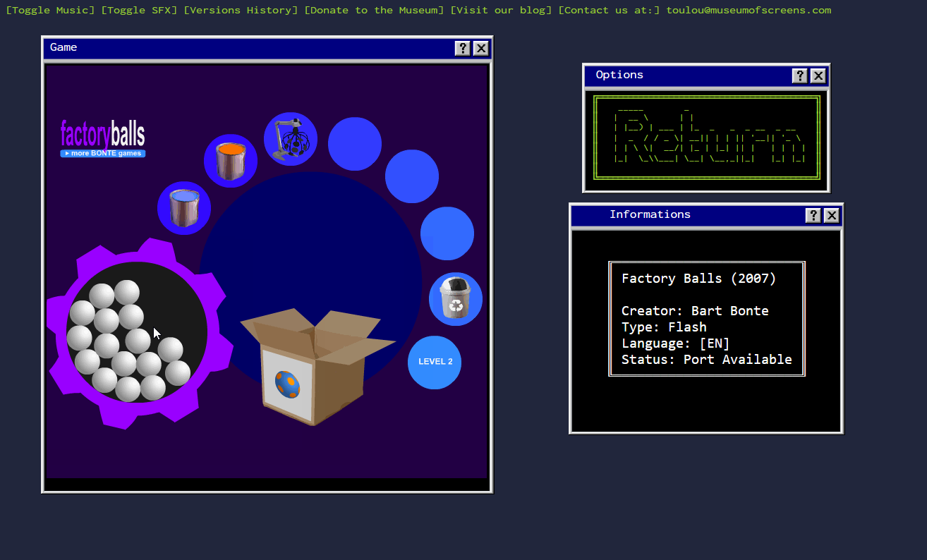Click the empty tool slot beside the grabber
The height and width of the screenshot is (560, 927).
[355, 144]
